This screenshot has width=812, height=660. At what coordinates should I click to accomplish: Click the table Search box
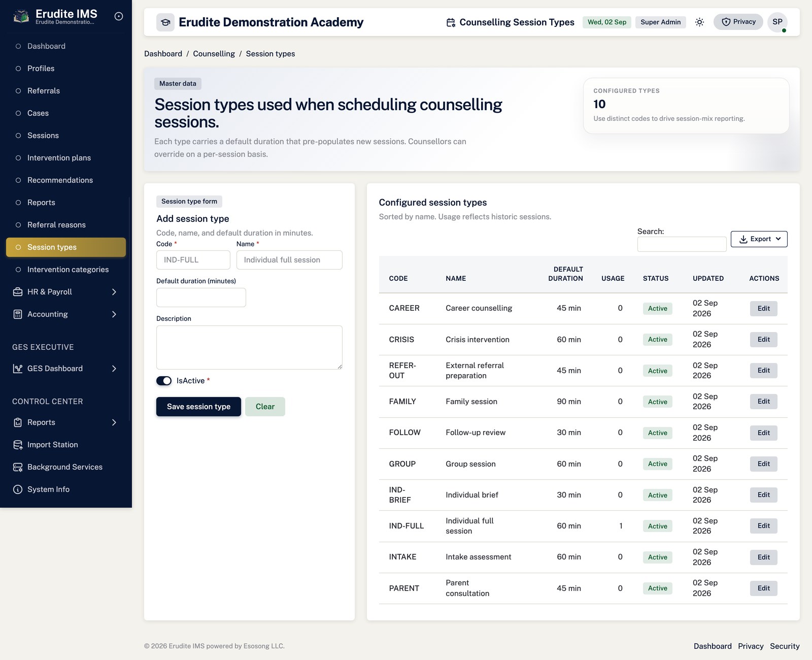click(682, 244)
